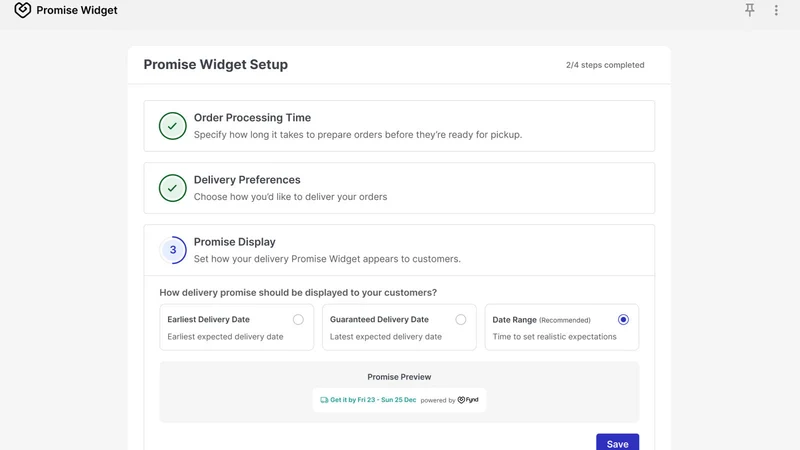Screen dimensions: 800x450
Task: Click 'Get it by Fri 23 - Sun 25 Dec'
Action: pyautogui.click(x=373, y=400)
